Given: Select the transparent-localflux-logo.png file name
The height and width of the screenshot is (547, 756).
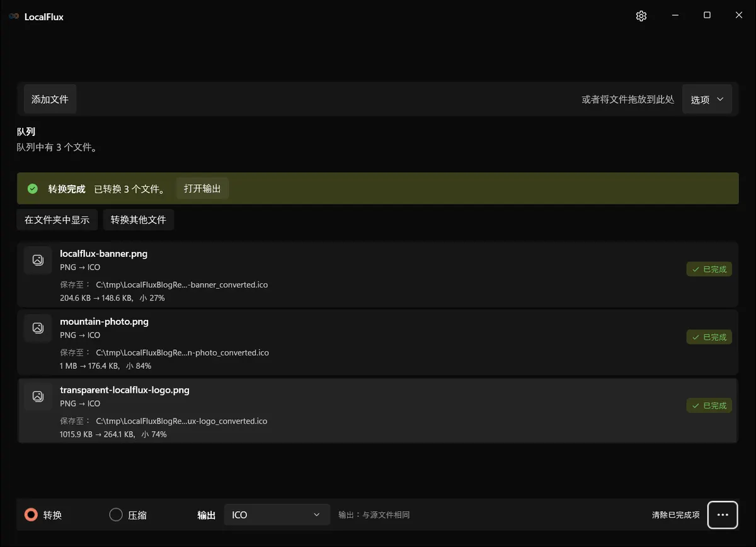Looking at the screenshot, I should [125, 390].
